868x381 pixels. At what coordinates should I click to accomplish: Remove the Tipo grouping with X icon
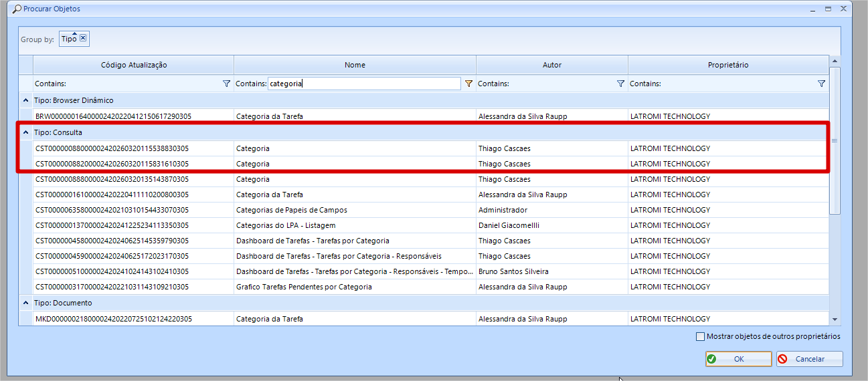tap(83, 38)
